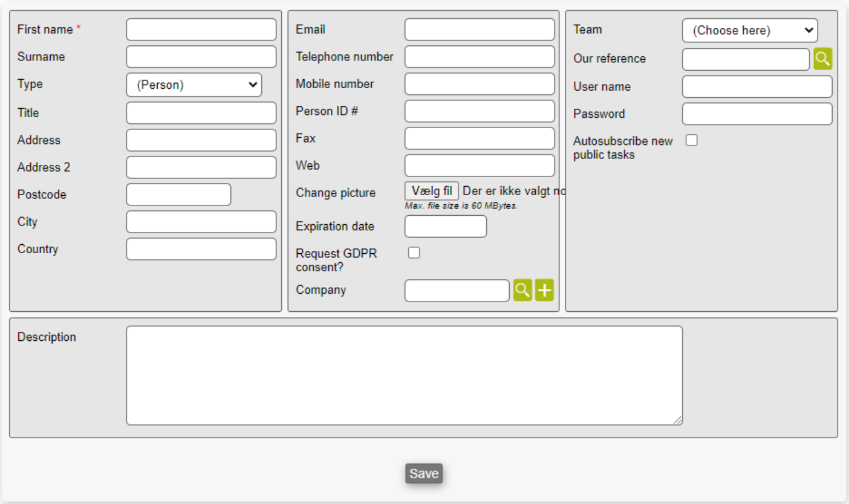Image resolution: width=849 pixels, height=504 pixels.
Task: Open the Type dropdown showing (Person)
Action: (194, 85)
